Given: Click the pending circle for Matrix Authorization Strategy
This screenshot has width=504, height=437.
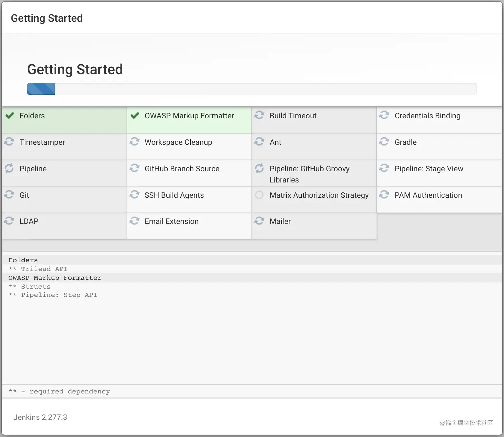Looking at the screenshot, I should point(259,195).
